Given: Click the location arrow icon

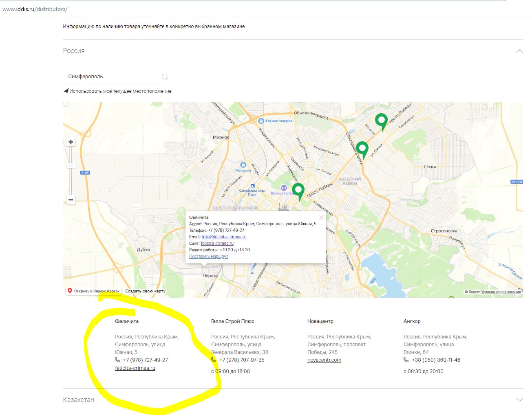Looking at the screenshot, I should click(66, 91).
